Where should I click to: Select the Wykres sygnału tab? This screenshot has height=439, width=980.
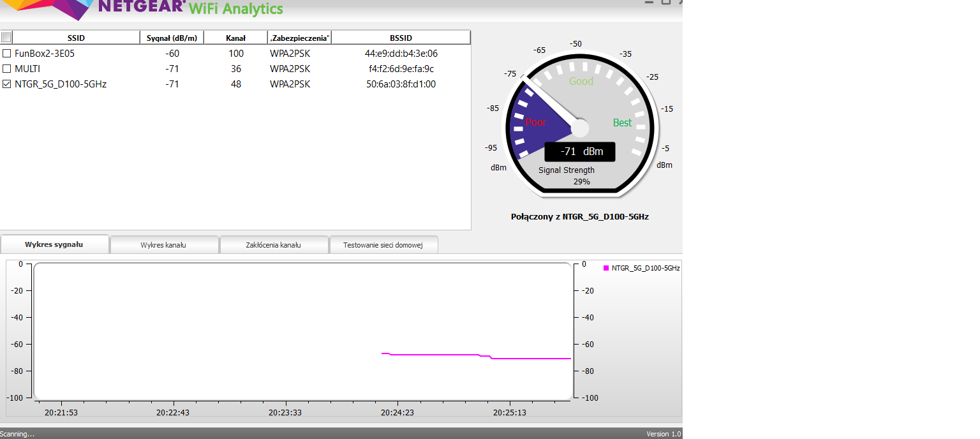click(x=54, y=244)
